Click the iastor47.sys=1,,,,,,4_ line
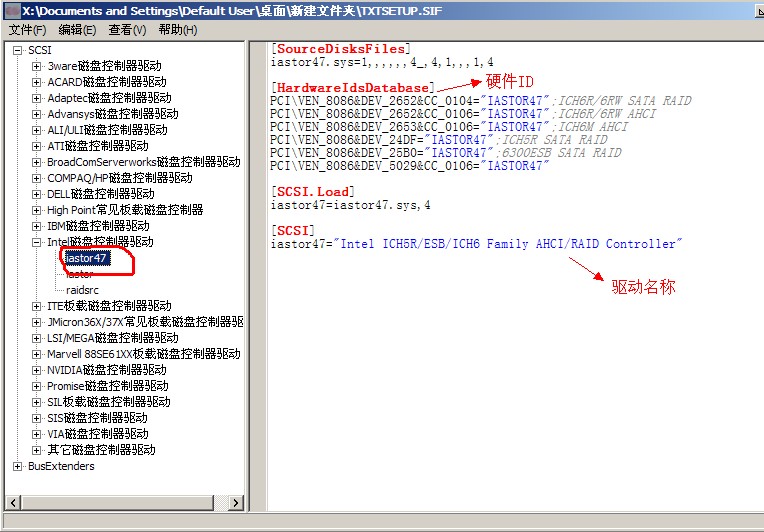The width and height of the screenshot is (764, 532). 382,62
